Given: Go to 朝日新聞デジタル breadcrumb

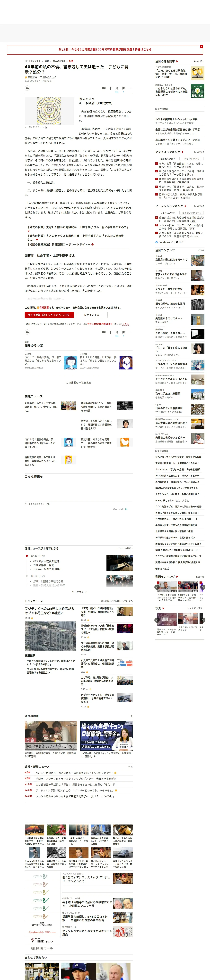Looking at the screenshot, I should pyautogui.click(x=32, y=61).
